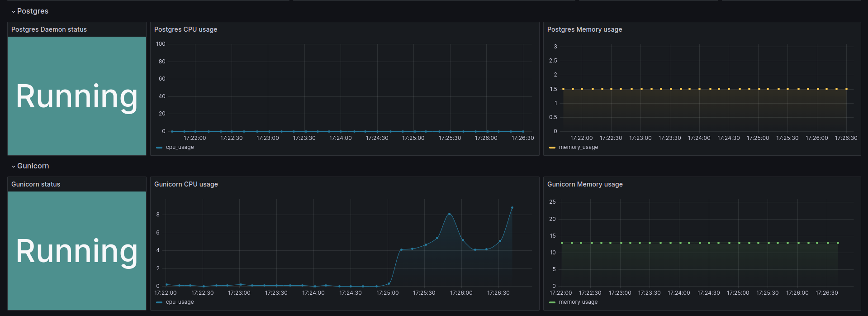Click the 17:23:00 label on Gunicorn Memory axis
The height and width of the screenshot is (316, 868).
pos(620,293)
